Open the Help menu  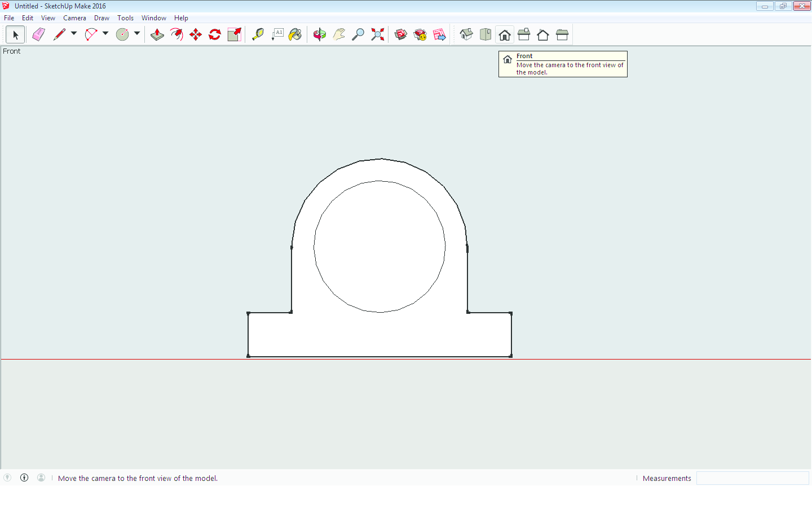pos(181,18)
